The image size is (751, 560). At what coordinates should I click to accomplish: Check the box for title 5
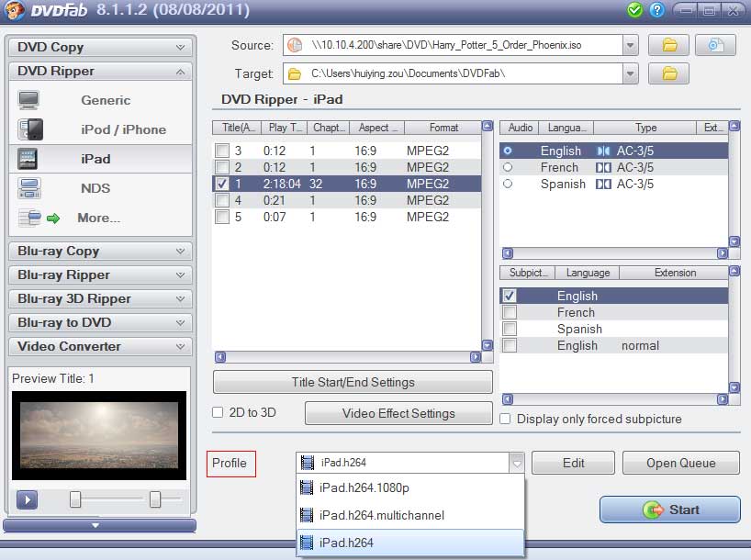(x=222, y=217)
